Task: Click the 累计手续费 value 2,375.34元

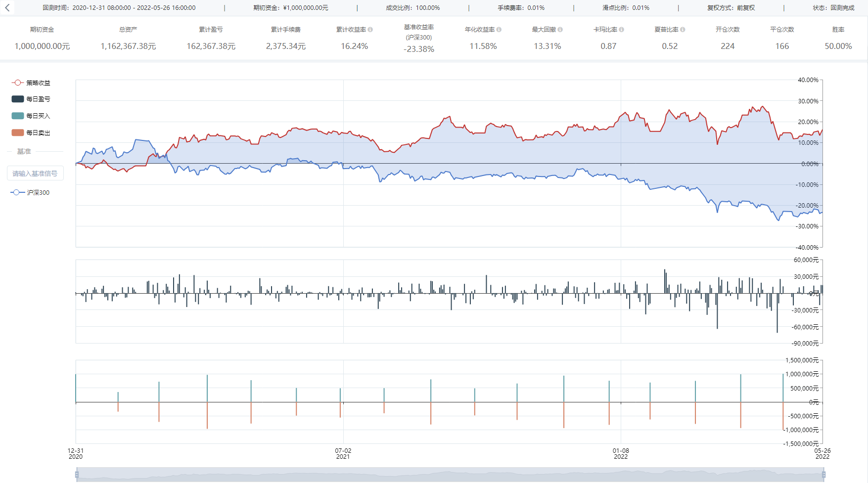Action: 286,46
